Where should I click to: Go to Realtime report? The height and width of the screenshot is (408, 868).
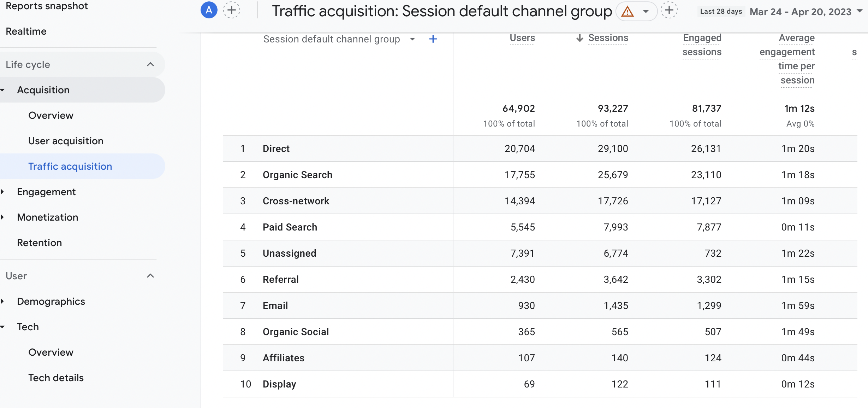click(26, 31)
